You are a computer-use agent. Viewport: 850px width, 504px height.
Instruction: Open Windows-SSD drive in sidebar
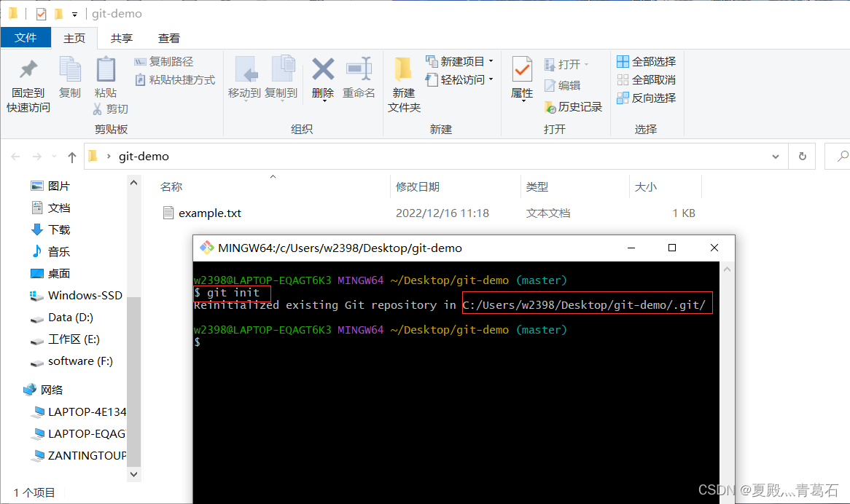click(x=76, y=296)
